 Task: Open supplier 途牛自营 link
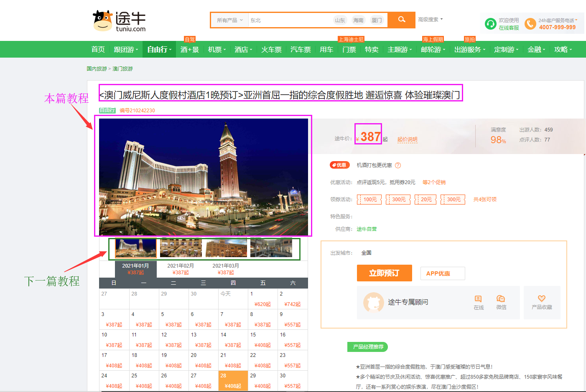click(367, 229)
